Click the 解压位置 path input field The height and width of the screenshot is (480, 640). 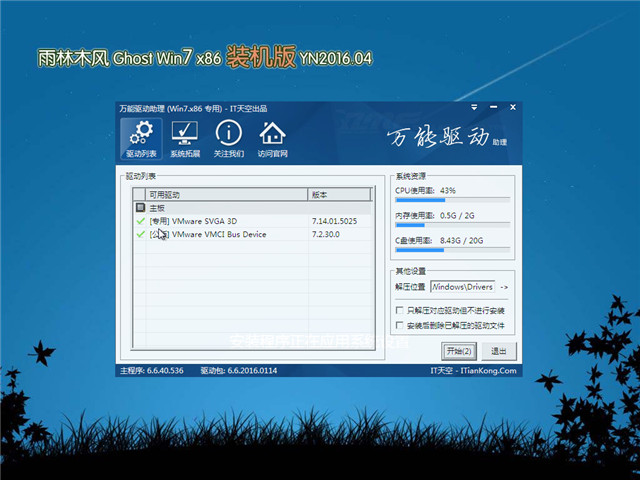[462, 287]
